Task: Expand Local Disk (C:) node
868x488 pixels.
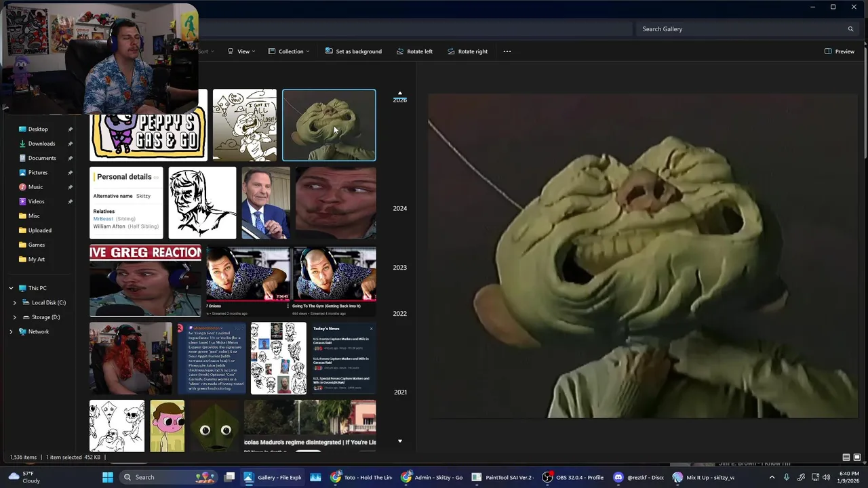Action: pyautogui.click(x=15, y=303)
